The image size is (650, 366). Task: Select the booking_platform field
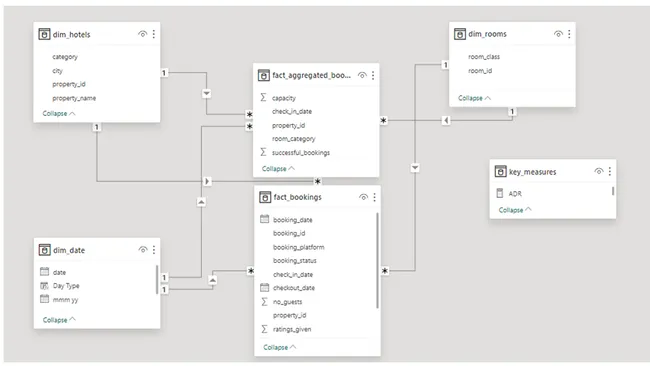pyautogui.click(x=298, y=247)
